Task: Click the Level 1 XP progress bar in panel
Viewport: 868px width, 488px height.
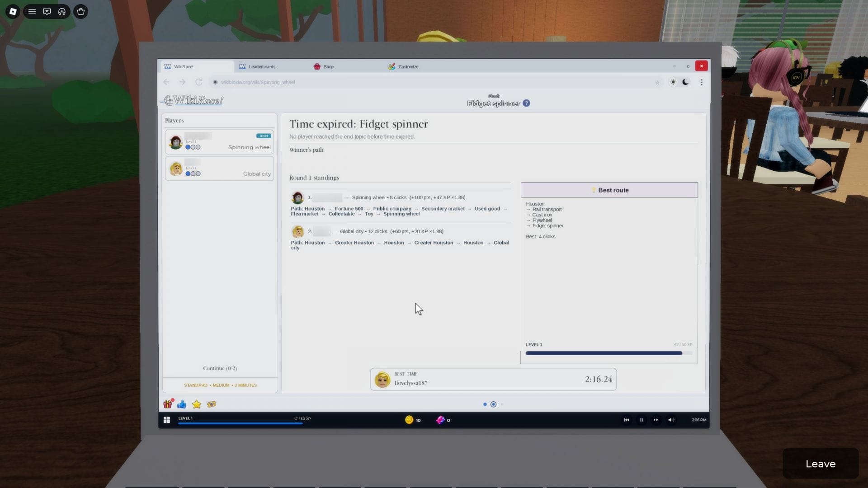Action: 609,353
